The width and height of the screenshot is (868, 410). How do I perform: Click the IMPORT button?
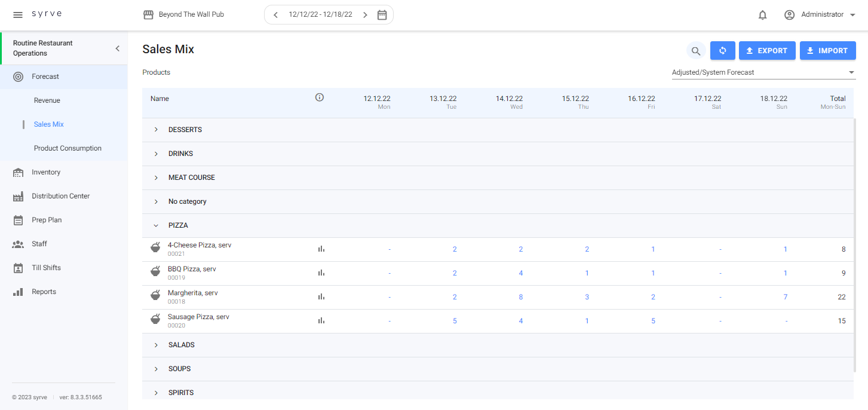827,51
